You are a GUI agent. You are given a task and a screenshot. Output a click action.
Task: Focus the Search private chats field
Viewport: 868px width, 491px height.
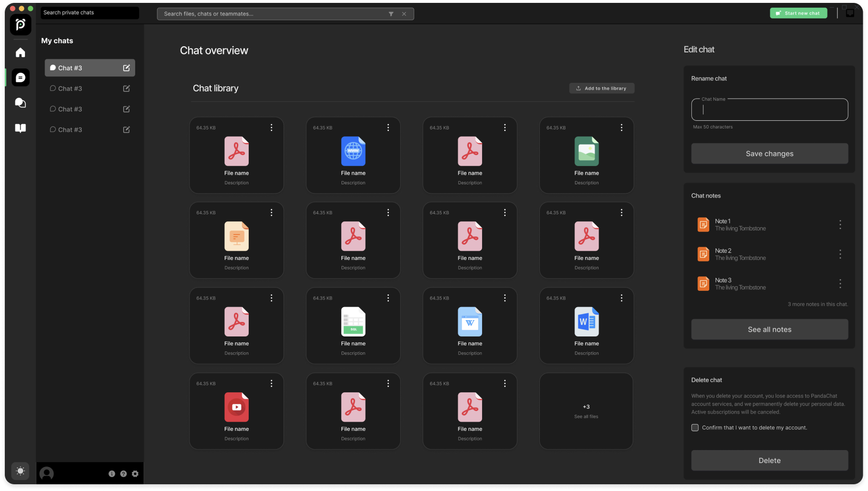90,13
